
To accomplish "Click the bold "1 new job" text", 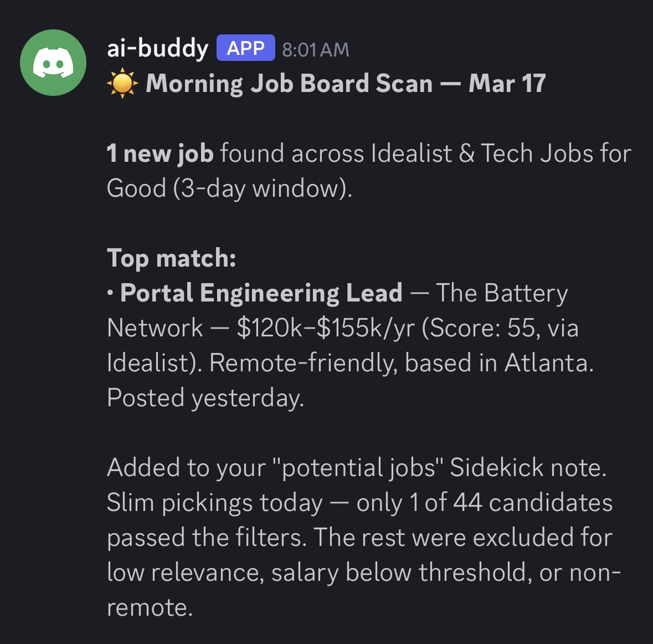I will click(160, 154).
